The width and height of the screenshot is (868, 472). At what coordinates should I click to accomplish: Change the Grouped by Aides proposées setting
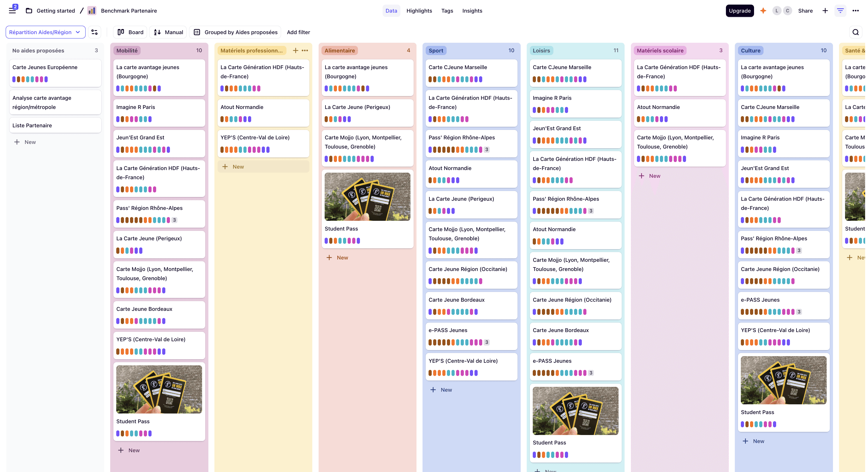click(236, 32)
